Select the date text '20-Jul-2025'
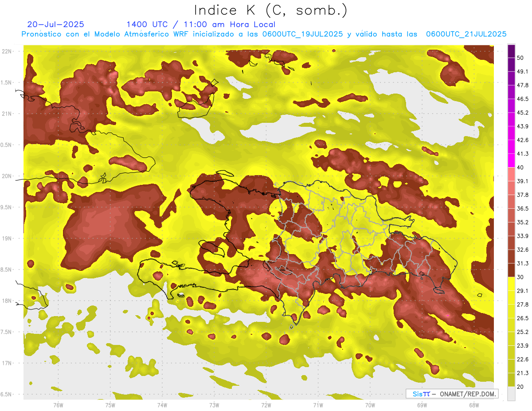The image size is (532, 411). pos(55,24)
